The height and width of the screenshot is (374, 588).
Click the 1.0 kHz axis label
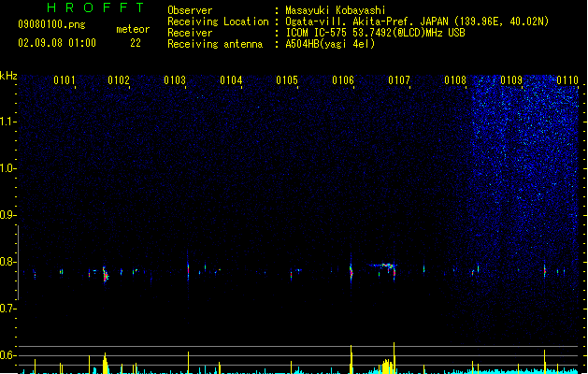point(7,168)
